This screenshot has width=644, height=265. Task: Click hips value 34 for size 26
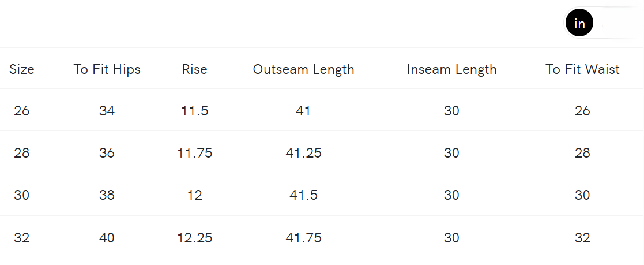[107, 110]
